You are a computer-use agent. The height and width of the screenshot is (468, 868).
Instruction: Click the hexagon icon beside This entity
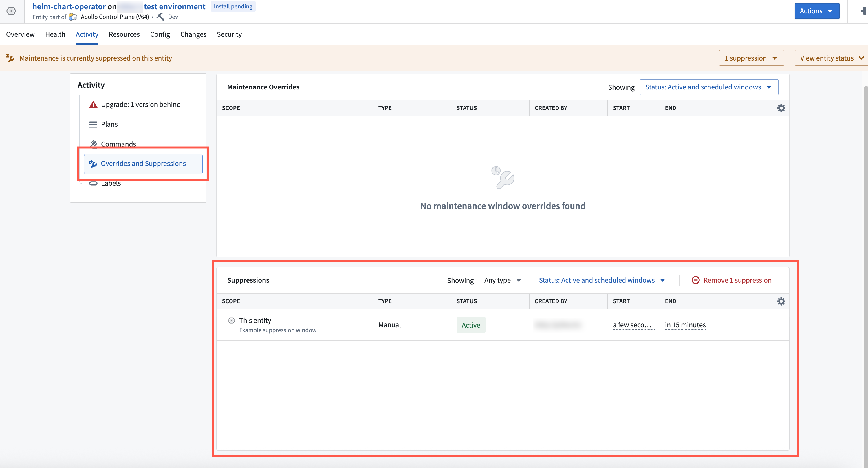click(x=231, y=320)
